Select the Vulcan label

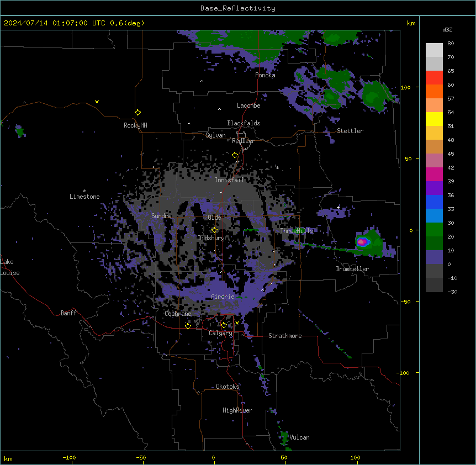[x=299, y=437]
